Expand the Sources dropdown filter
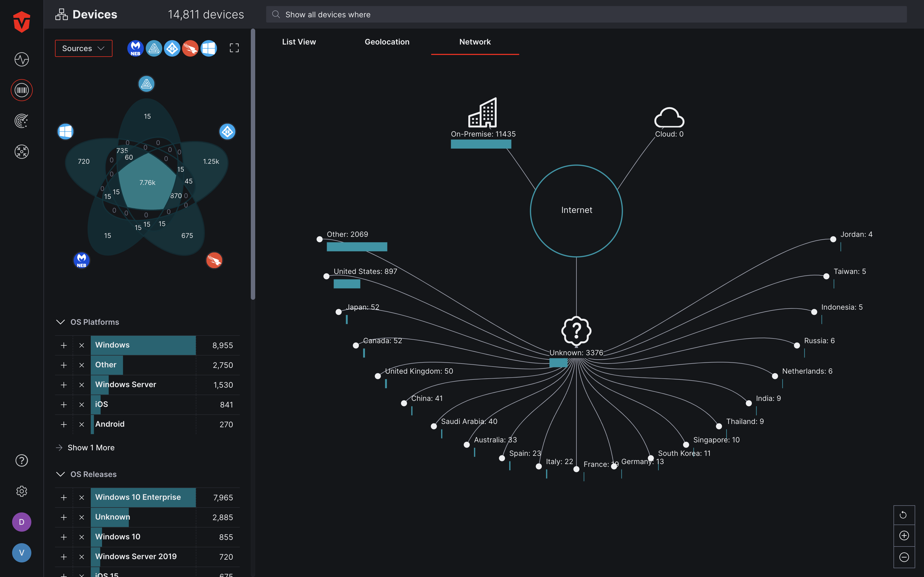Viewport: 924px width, 577px height. pyautogui.click(x=82, y=47)
